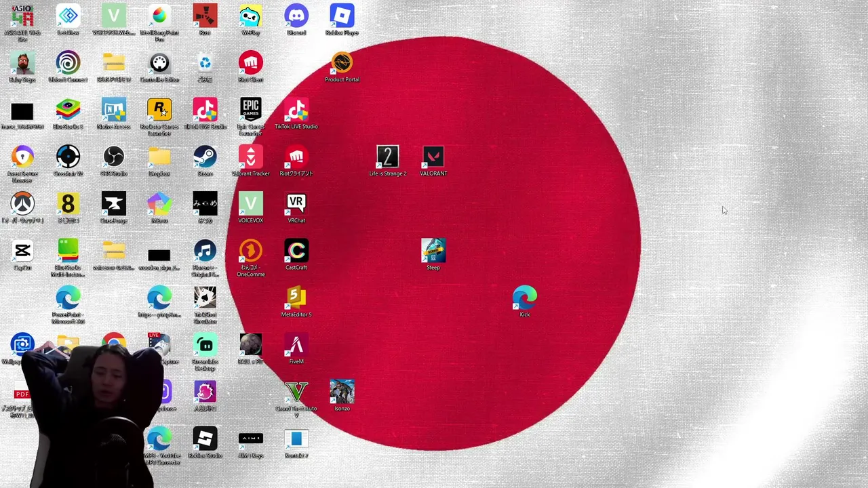Open the CapCut desktop icon
The height and width of the screenshot is (488, 868).
22,251
